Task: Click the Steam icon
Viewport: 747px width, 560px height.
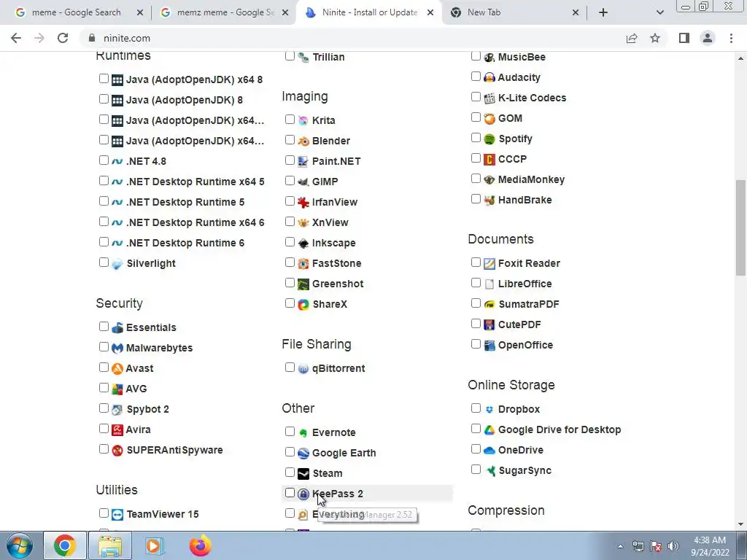Action: pyautogui.click(x=303, y=474)
